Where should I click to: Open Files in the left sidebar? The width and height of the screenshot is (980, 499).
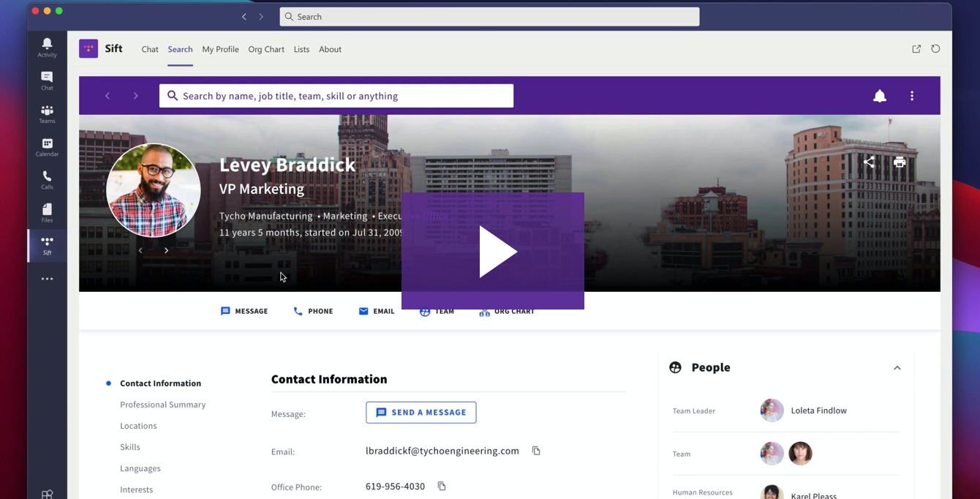(47, 213)
